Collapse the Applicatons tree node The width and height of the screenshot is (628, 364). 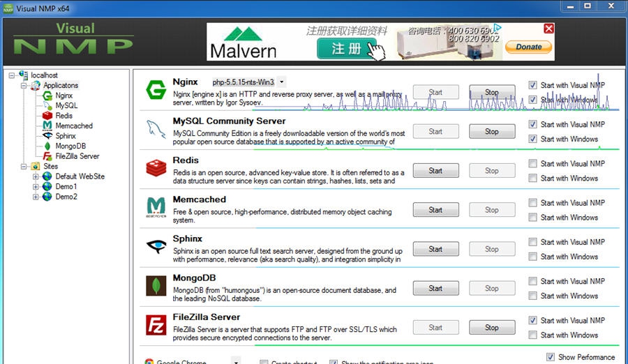click(24, 85)
